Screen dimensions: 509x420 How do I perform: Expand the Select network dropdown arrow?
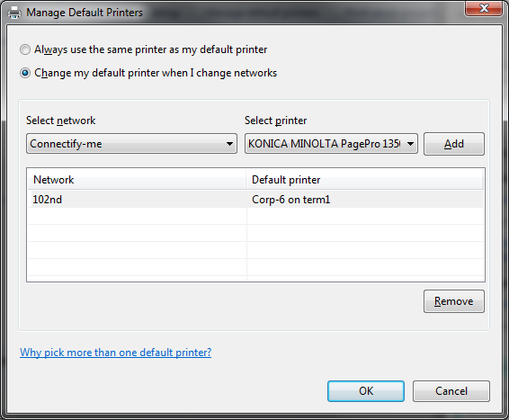(x=229, y=144)
